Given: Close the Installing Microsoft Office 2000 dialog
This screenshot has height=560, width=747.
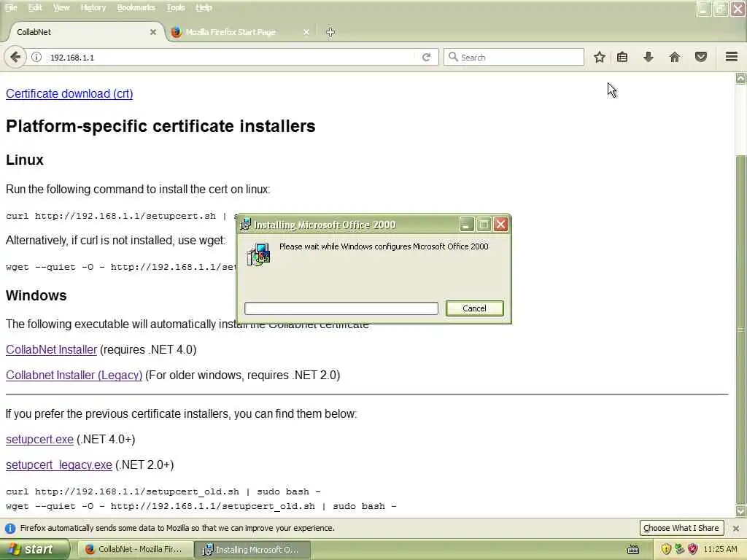Looking at the screenshot, I should point(500,225).
